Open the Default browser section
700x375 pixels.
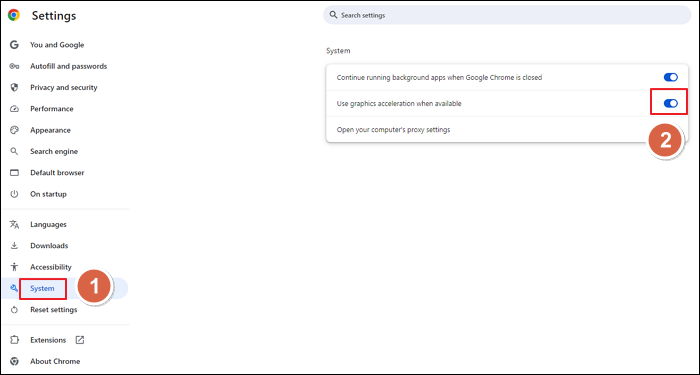[57, 173]
